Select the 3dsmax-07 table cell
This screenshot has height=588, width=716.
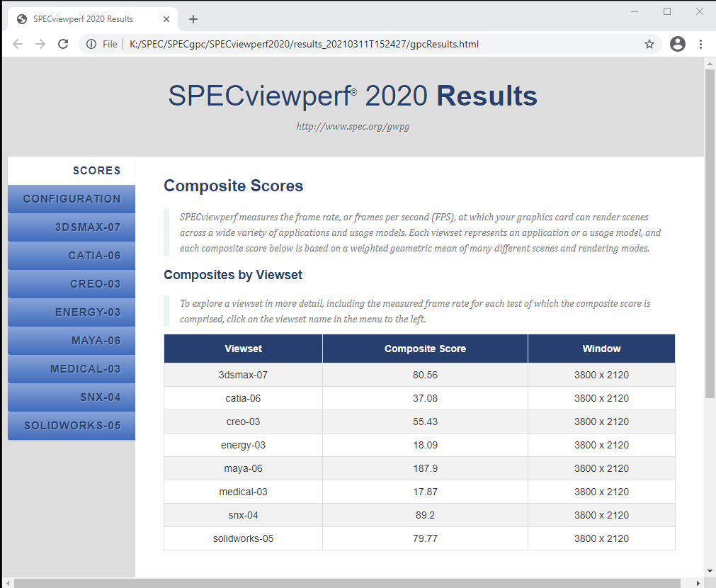(244, 375)
